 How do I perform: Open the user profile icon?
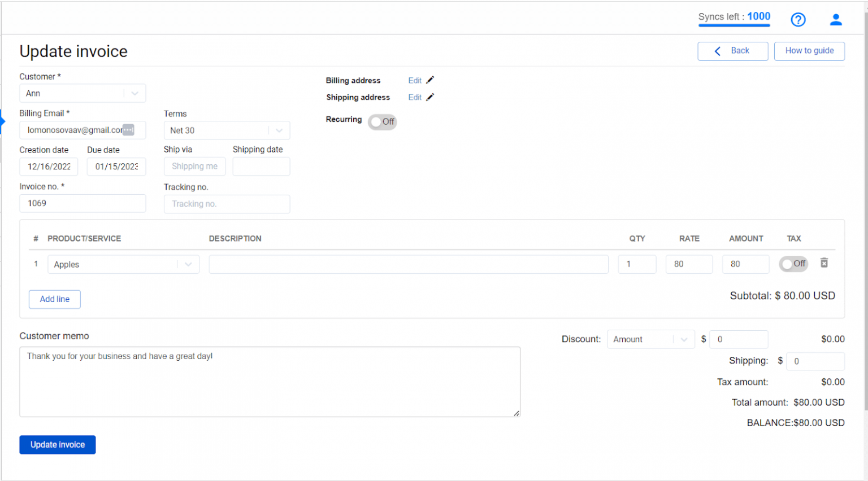click(836, 19)
